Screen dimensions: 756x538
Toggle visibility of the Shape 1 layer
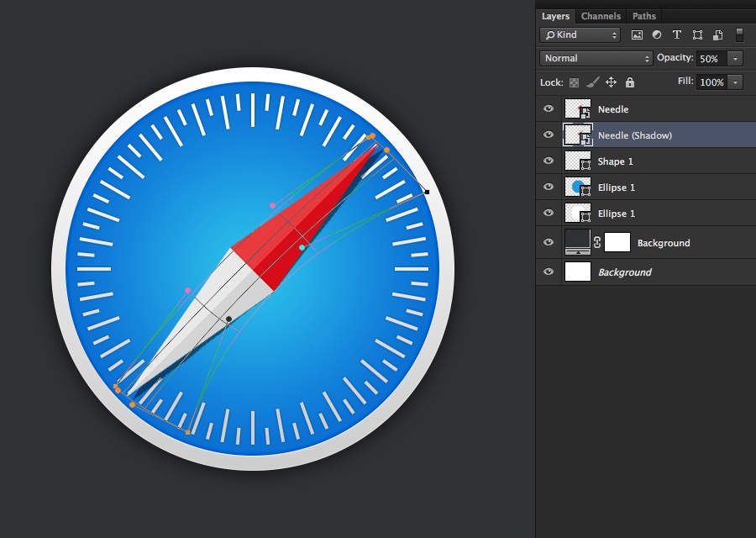(549, 161)
